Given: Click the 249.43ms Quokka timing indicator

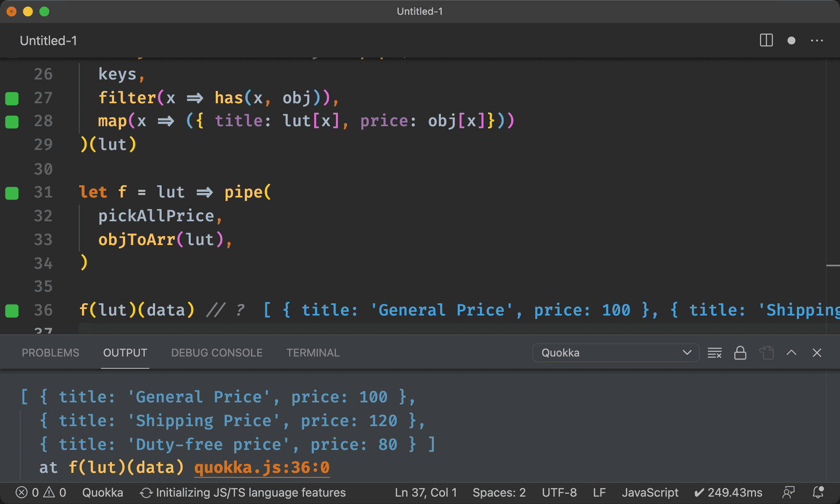Looking at the screenshot, I should [x=728, y=493].
